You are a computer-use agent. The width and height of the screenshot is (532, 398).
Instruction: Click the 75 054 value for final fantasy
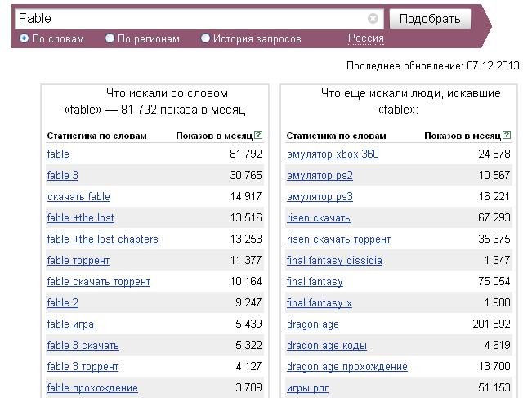pyautogui.click(x=494, y=282)
